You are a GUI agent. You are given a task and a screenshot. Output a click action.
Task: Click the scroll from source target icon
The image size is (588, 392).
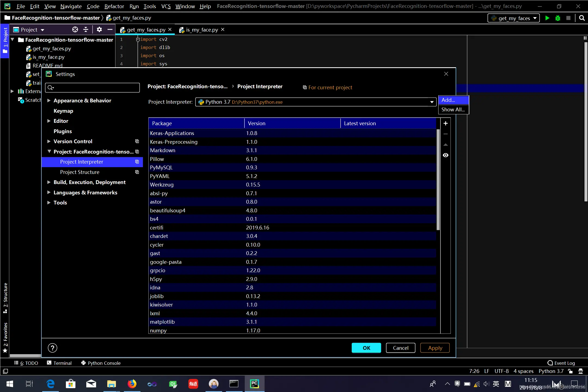point(75,29)
